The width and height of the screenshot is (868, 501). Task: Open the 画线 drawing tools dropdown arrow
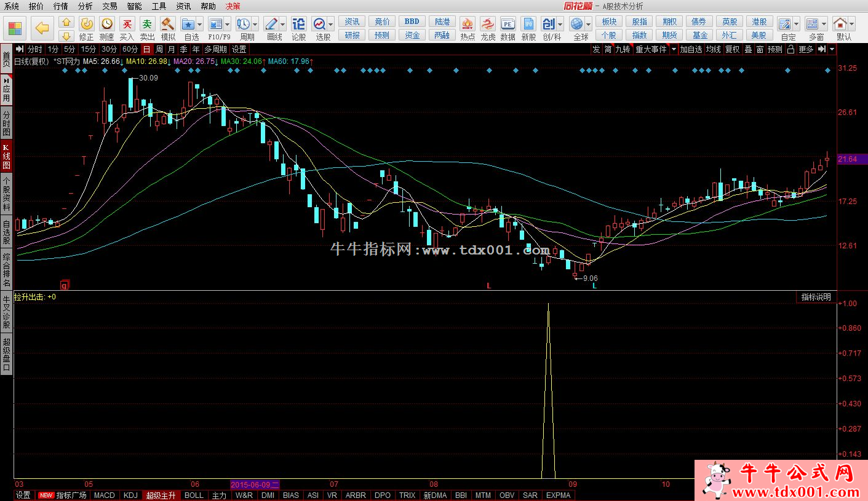pyautogui.click(x=282, y=25)
